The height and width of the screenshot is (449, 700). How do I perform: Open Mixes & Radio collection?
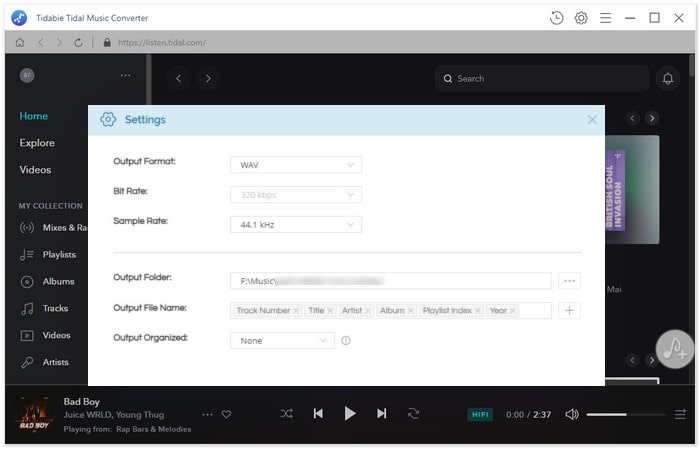[x=54, y=228]
